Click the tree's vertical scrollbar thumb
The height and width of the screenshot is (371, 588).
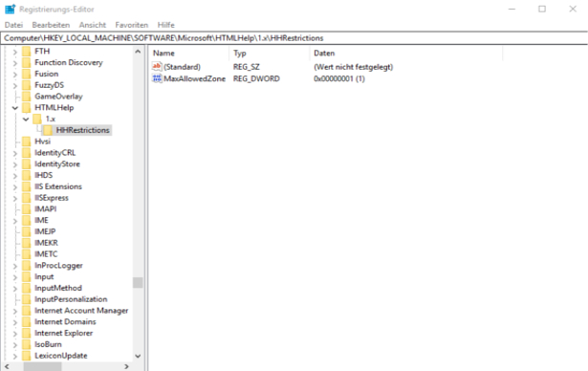138,282
